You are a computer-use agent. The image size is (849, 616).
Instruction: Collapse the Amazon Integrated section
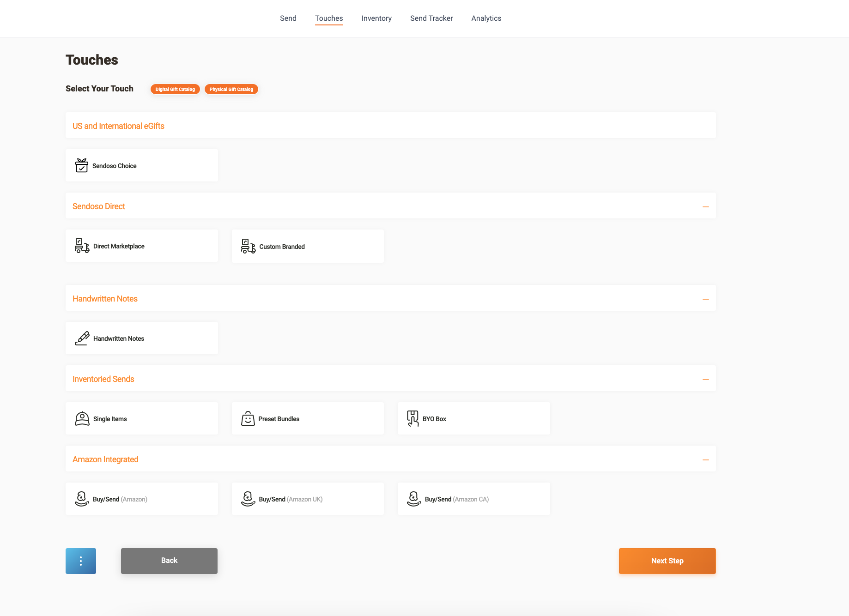705,459
